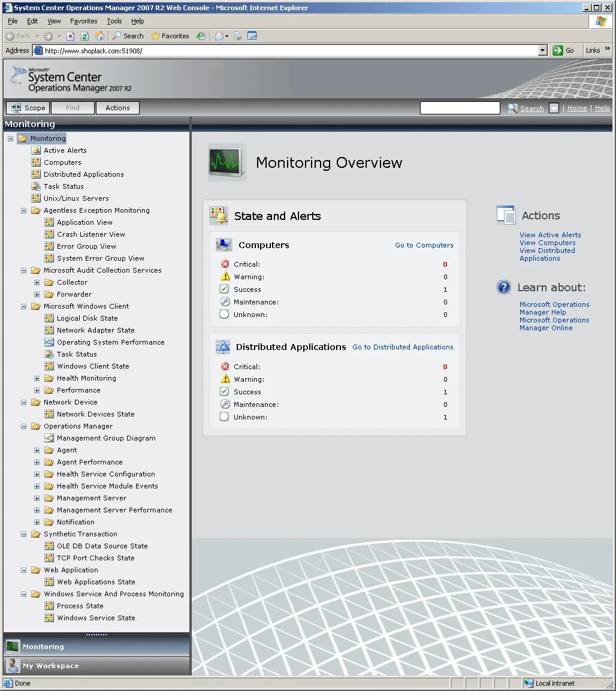The width and height of the screenshot is (616, 691).
Task: Click IE Favorites star toolbar button
Action: (x=170, y=36)
